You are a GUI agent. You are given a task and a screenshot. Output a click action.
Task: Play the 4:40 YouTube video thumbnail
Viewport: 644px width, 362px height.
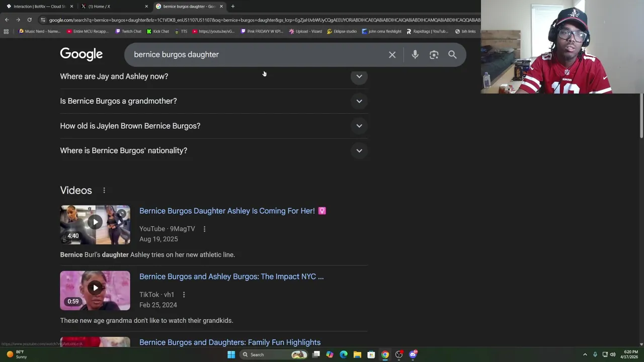pos(95,224)
